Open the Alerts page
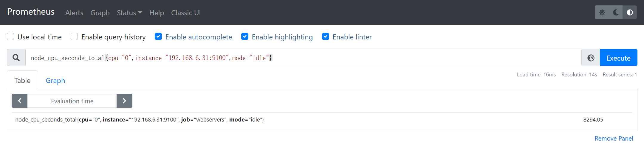This screenshot has width=644, height=143. pyautogui.click(x=74, y=13)
